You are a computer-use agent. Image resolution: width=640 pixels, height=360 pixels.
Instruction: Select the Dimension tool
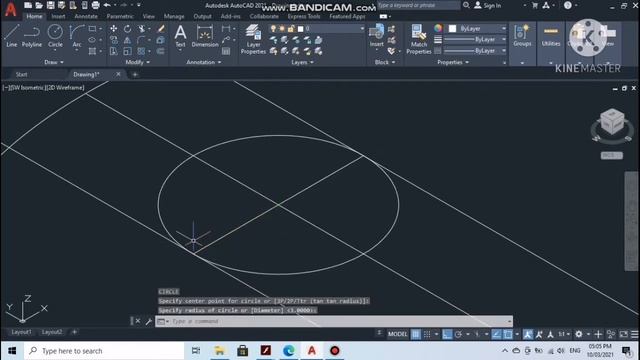coord(205,36)
